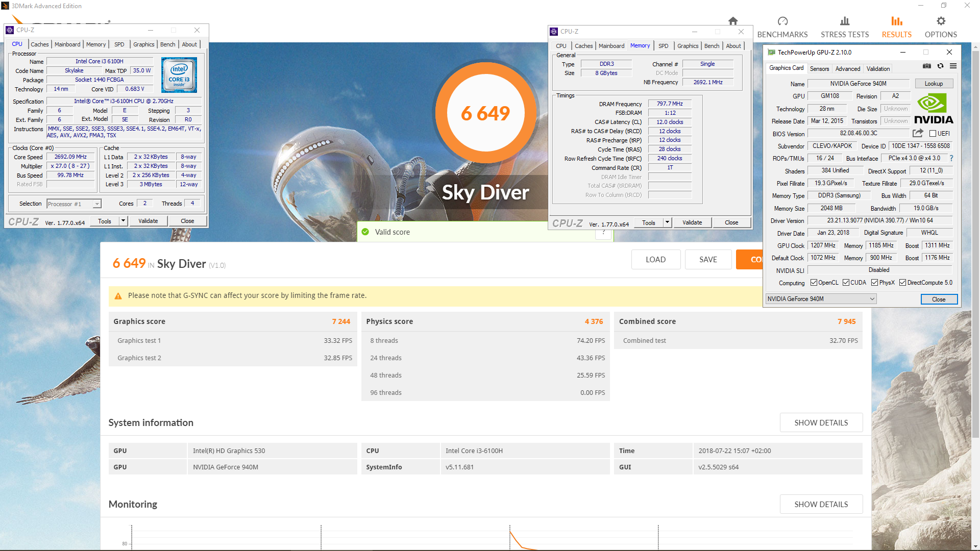Toggle the UEFI checkbox in GPU-Z

click(933, 134)
